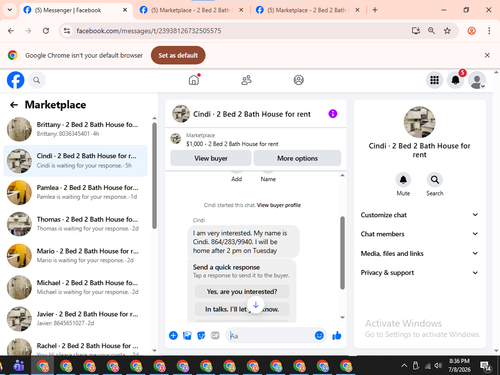
Task: Go back with browser back arrow
Action: point(11,31)
